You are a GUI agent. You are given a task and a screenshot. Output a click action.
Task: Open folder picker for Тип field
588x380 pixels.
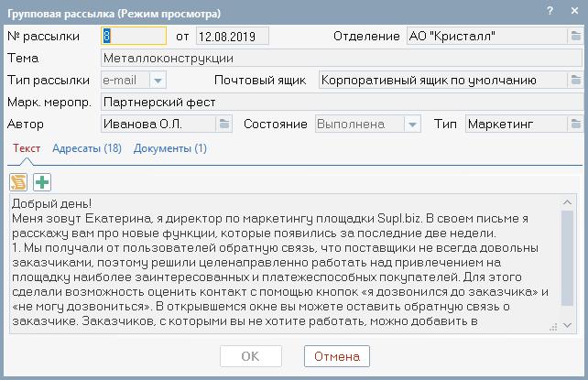(575, 124)
